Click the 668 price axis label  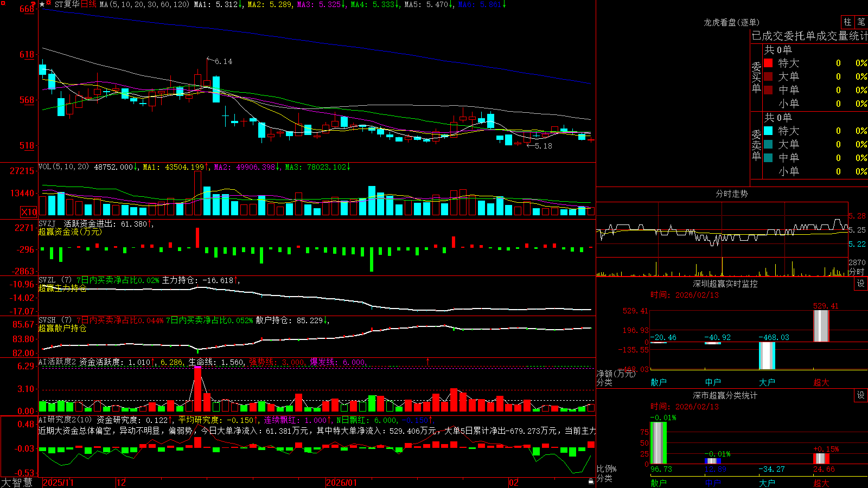pyautogui.click(x=27, y=9)
